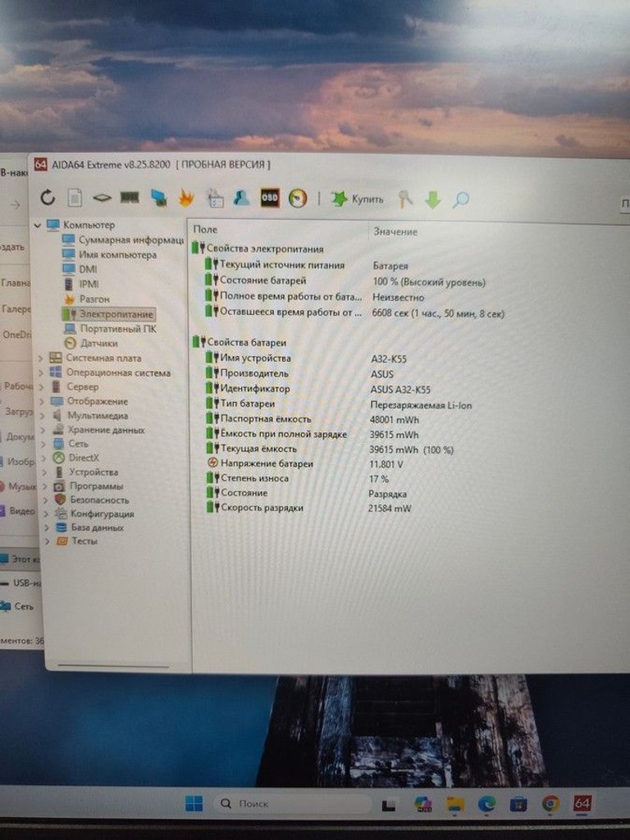Click the horizontal scrollbar under the tree
Image resolution: width=630 pixels, height=840 pixels.
coord(113,666)
